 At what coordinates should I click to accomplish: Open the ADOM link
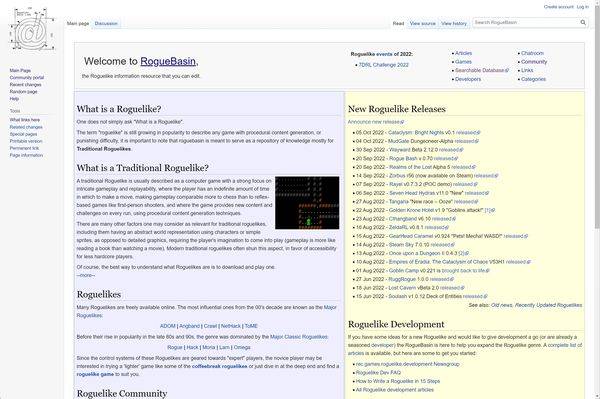pos(168,326)
